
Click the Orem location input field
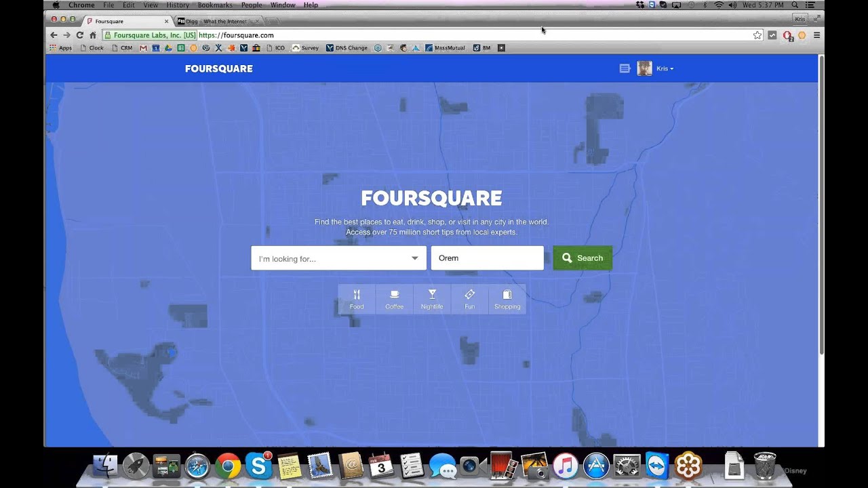point(487,258)
